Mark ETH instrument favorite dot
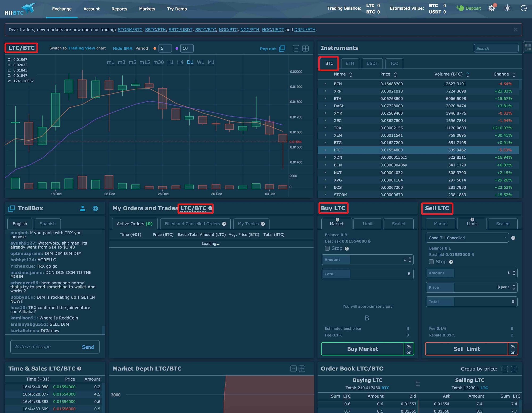This screenshot has height=413, width=532. pos(325,99)
